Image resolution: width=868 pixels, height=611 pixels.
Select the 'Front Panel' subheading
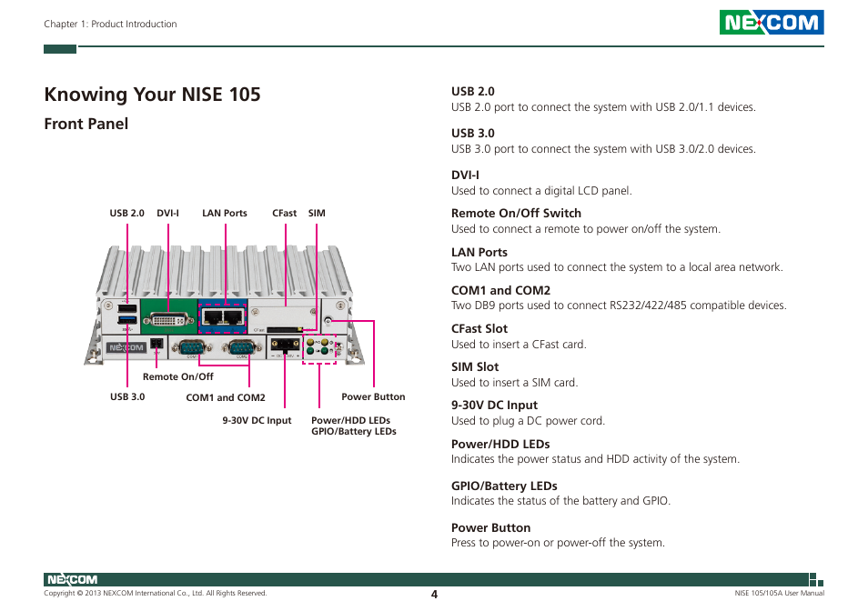click(x=86, y=124)
